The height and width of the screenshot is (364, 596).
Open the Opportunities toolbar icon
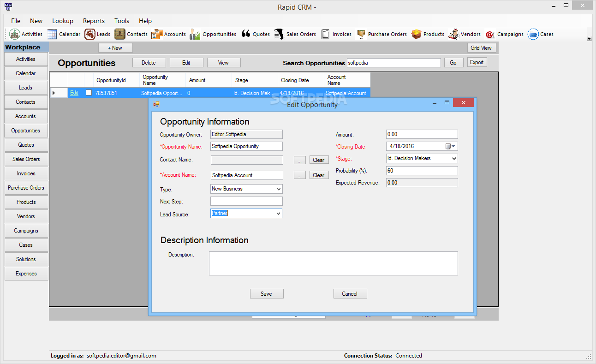(195, 34)
